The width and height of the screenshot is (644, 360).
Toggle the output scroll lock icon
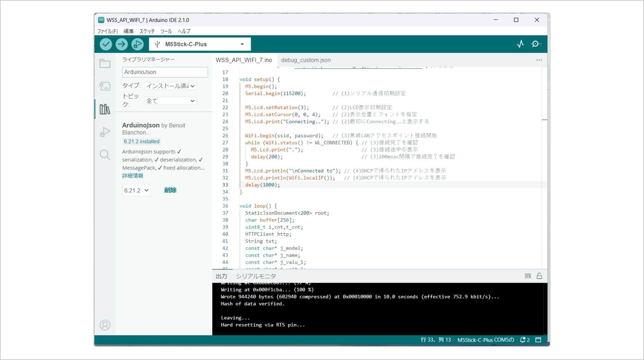(539, 276)
